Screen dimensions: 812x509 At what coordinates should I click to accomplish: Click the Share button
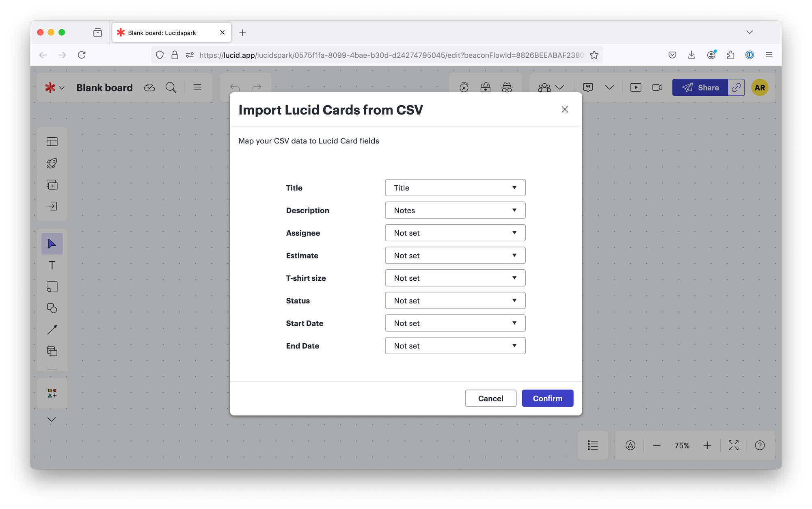[x=700, y=87]
